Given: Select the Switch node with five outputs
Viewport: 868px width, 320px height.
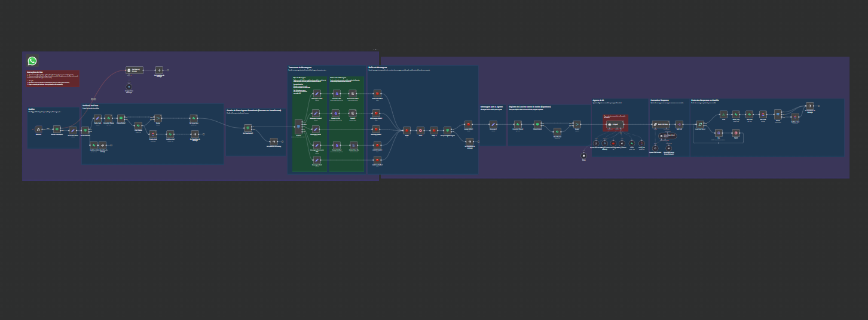Looking at the screenshot, I should point(298,127).
